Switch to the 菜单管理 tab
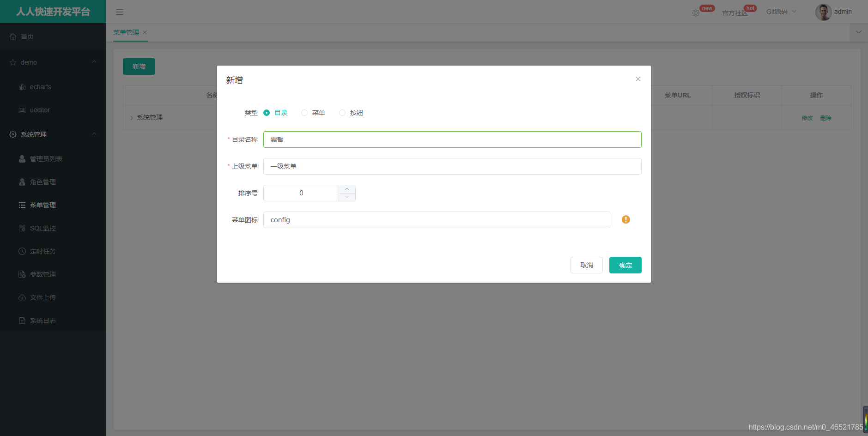The width and height of the screenshot is (868, 436). pyautogui.click(x=126, y=32)
